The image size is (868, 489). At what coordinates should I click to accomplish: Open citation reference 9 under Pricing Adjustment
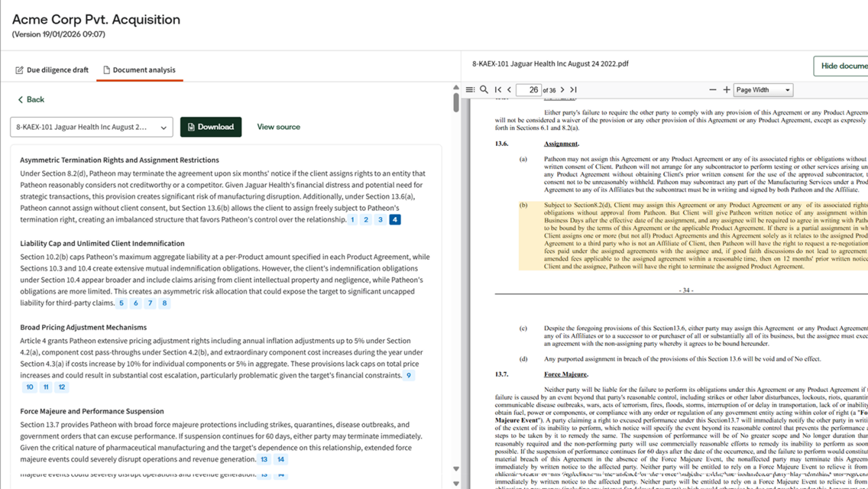pos(408,375)
